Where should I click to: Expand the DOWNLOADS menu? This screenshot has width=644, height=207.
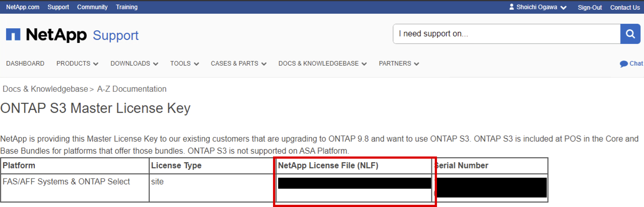coord(134,64)
